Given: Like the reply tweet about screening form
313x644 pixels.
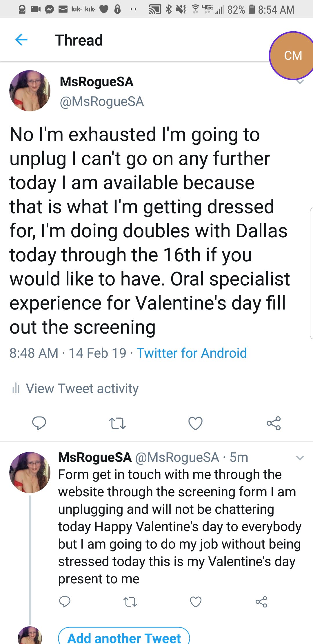Looking at the screenshot, I should coord(196,602).
